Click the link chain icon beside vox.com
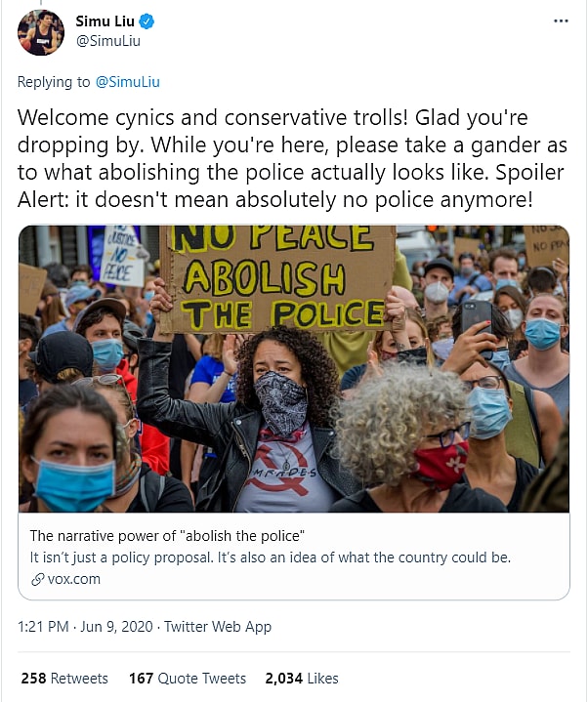This screenshot has height=702, width=588. click(38, 579)
